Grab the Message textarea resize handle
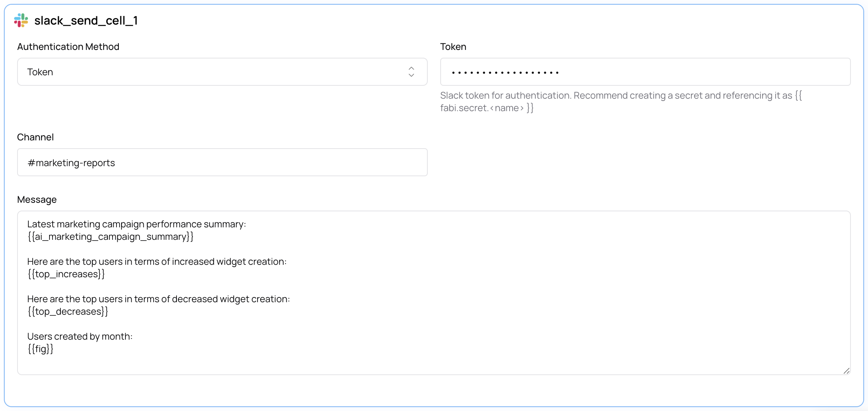Screen dimensions: 868x411 pos(846,371)
